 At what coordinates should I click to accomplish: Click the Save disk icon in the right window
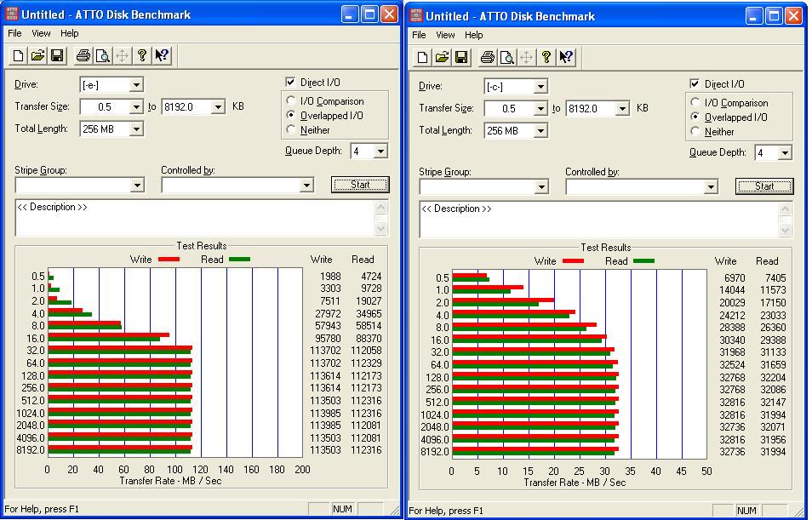tap(461, 57)
